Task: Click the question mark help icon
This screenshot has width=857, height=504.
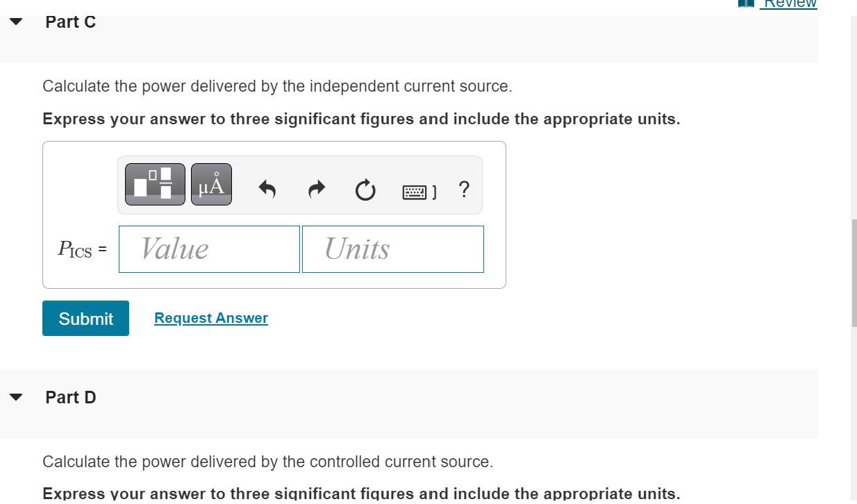Action: [464, 189]
